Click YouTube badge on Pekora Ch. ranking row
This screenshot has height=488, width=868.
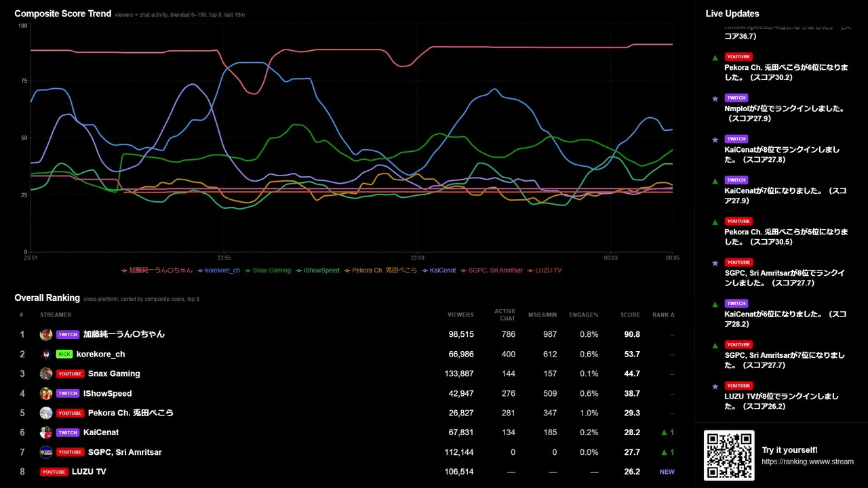click(x=70, y=413)
